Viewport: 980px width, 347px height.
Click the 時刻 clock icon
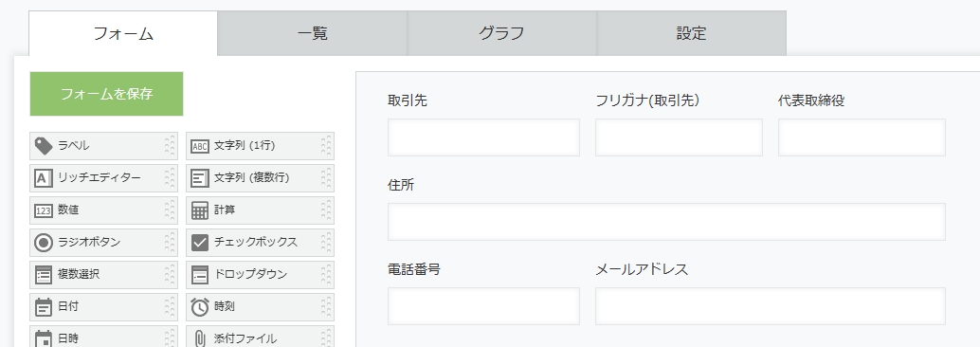click(199, 307)
